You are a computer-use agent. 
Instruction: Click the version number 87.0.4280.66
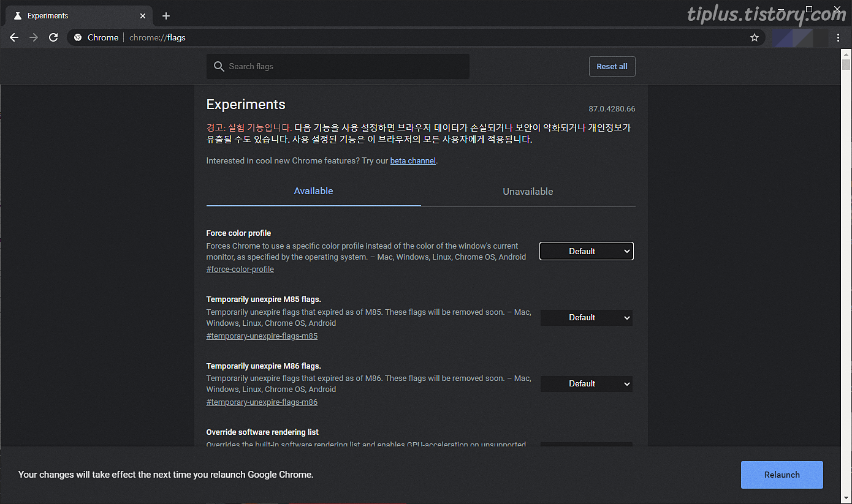click(x=612, y=109)
